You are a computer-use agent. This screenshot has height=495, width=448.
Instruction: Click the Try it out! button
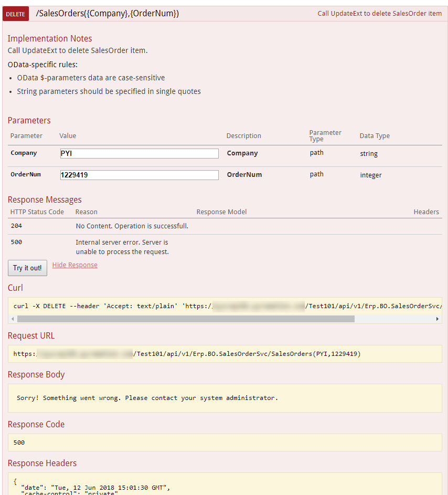coord(27,268)
